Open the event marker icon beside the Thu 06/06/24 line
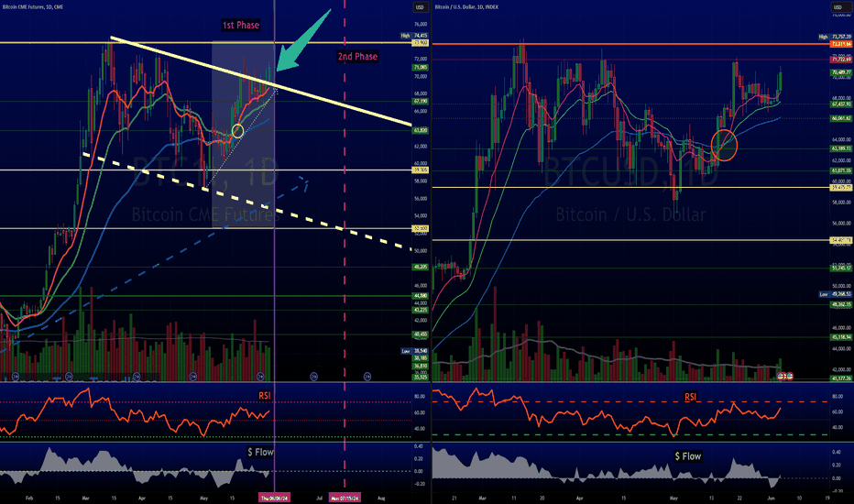 (x=260, y=376)
